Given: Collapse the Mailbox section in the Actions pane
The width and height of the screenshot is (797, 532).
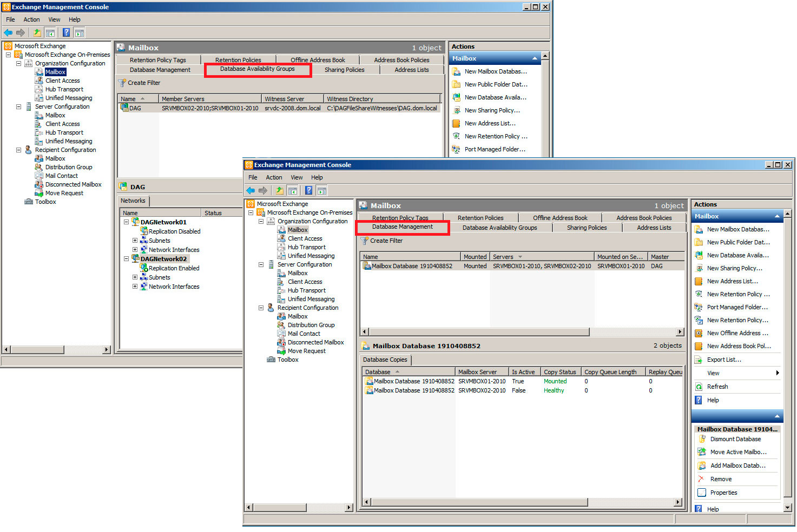Looking at the screenshot, I should pos(778,216).
